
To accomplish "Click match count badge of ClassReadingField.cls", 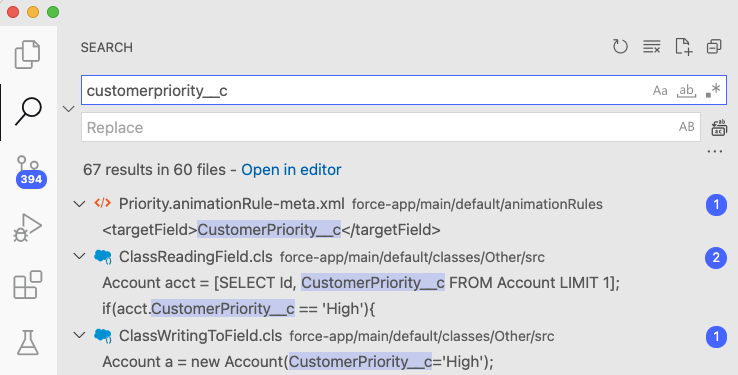I will click(716, 257).
